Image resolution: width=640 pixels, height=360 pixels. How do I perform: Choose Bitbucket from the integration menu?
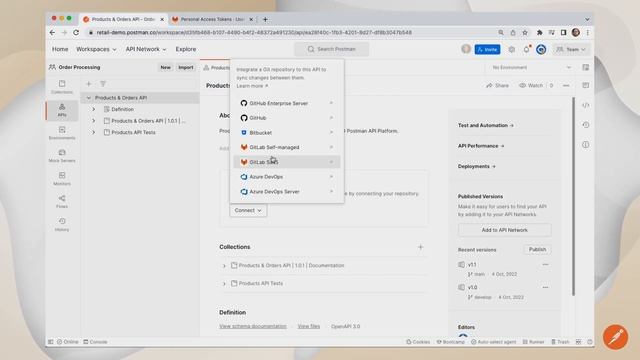287,133
